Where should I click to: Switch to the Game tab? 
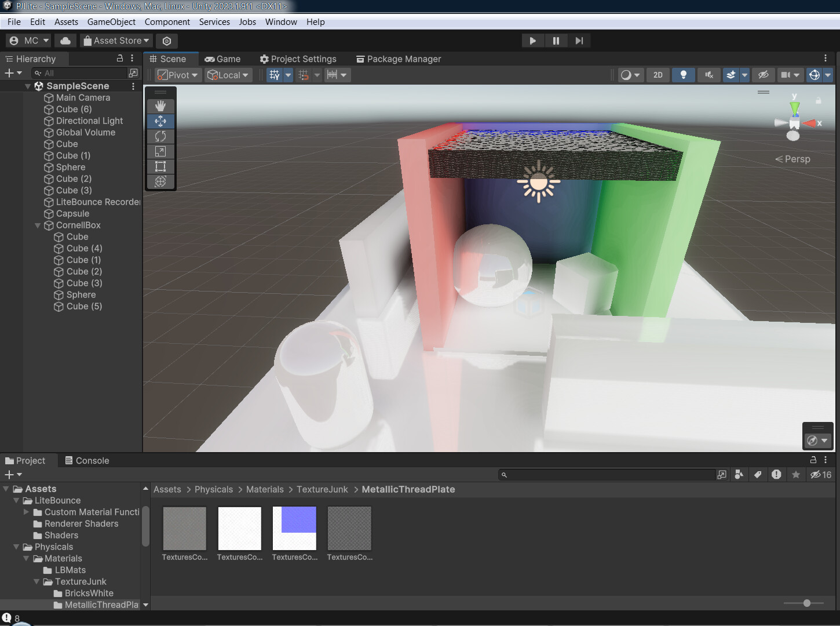[222, 59]
